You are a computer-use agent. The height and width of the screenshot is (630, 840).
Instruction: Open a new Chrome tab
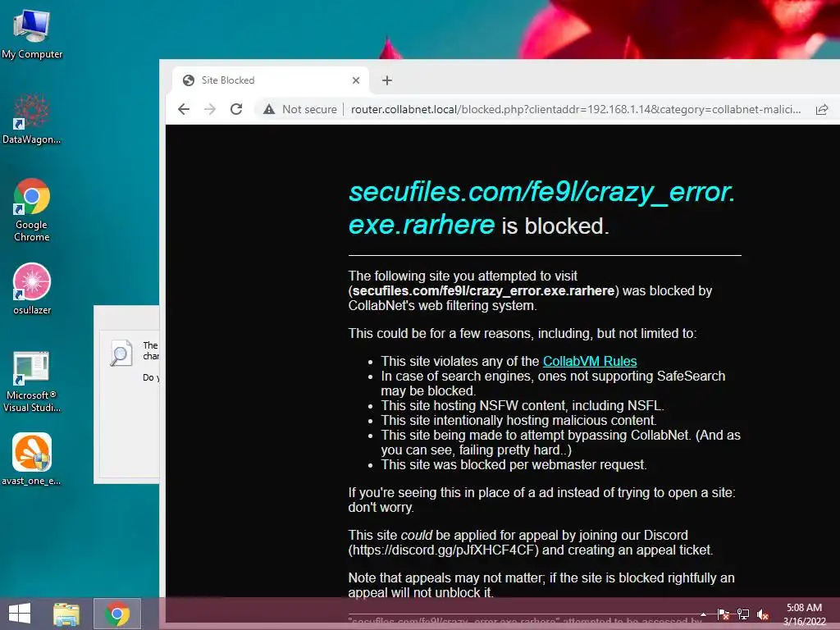click(387, 80)
